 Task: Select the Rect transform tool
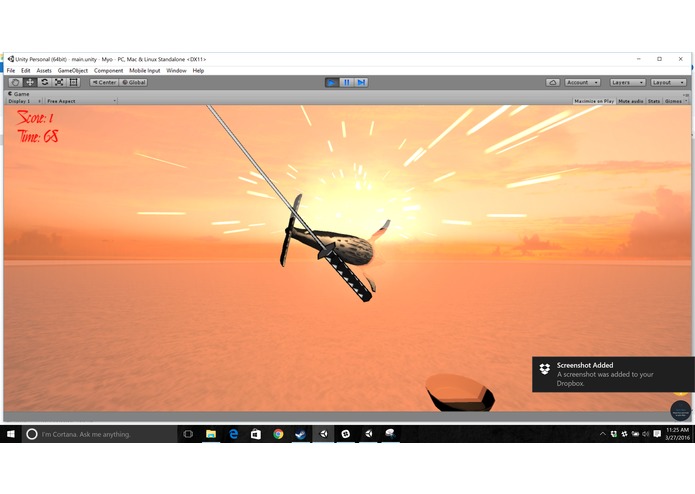tap(74, 82)
